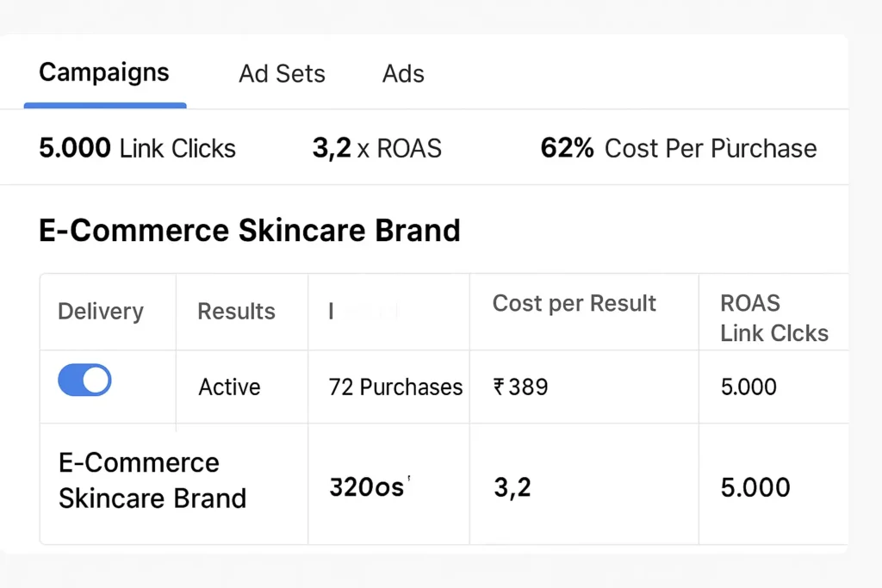Image resolution: width=882 pixels, height=588 pixels.
Task: Click the Cost per Result column header
Action: 574,303
